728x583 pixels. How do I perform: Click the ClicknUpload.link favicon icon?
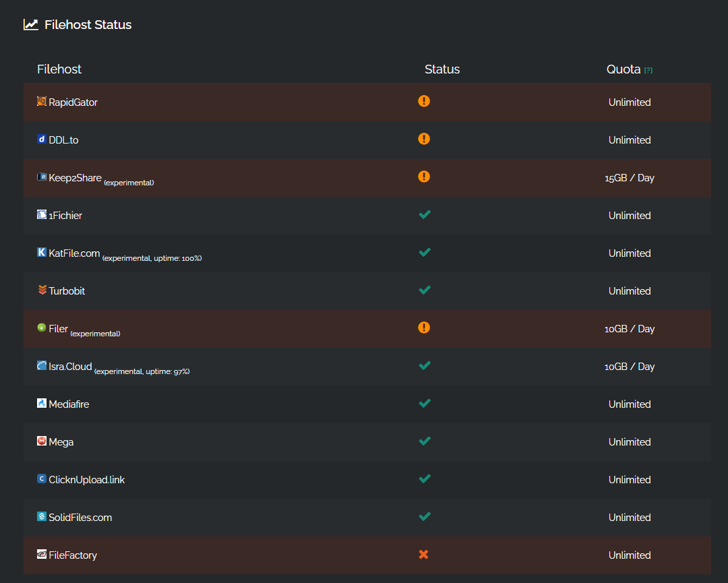(x=42, y=479)
